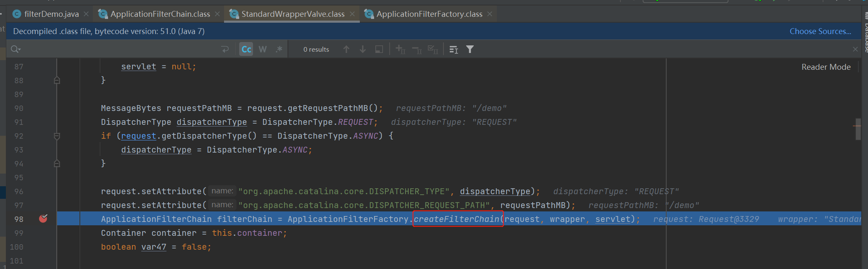This screenshot has height=269, width=868.
Task: Click the class icon on filterDemo.java tab
Action: 17,14
